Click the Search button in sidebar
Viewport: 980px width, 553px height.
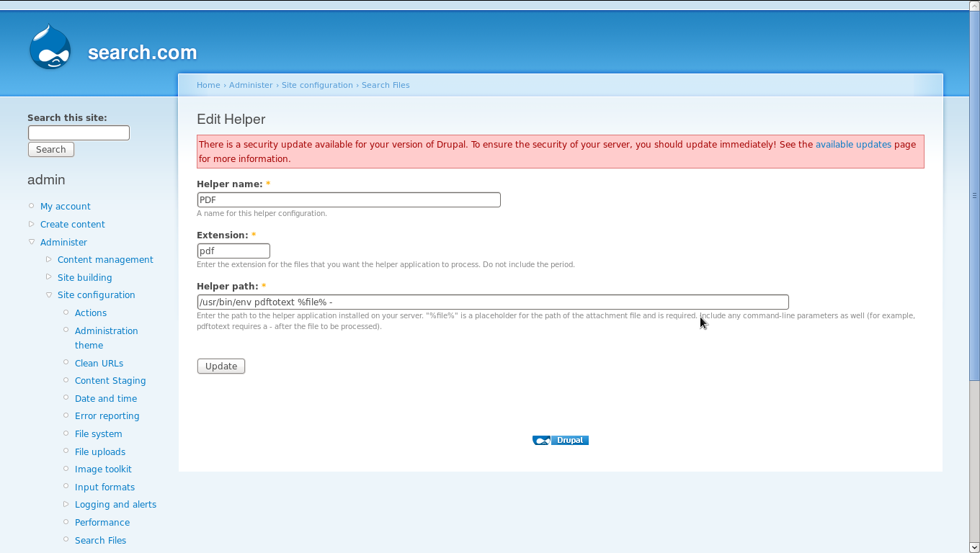pyautogui.click(x=50, y=149)
